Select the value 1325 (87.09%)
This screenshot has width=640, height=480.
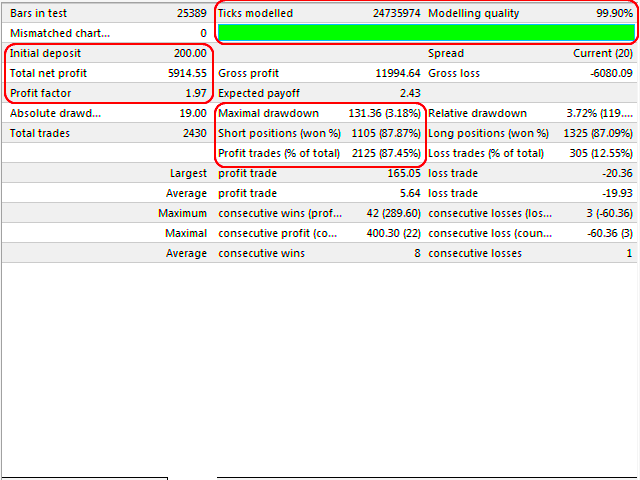[598, 133]
